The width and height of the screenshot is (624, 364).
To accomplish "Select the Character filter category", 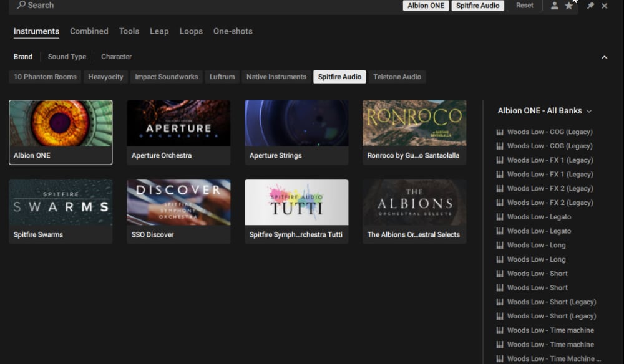I will click(116, 57).
